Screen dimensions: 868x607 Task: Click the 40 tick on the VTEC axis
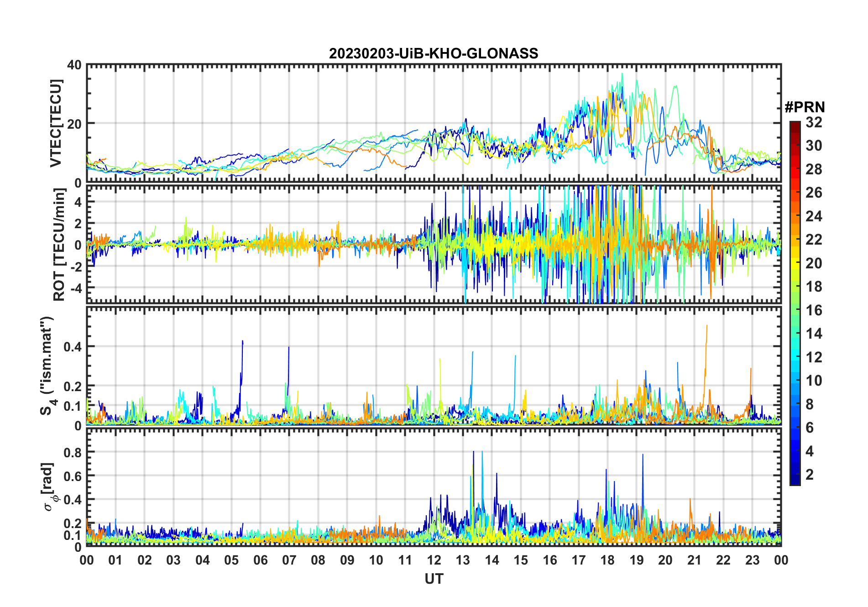tap(74, 65)
